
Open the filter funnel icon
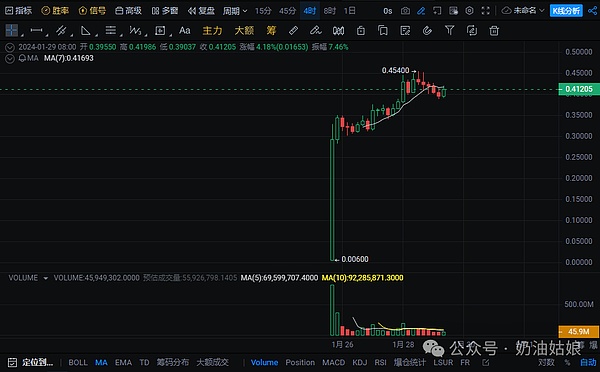[450, 30]
